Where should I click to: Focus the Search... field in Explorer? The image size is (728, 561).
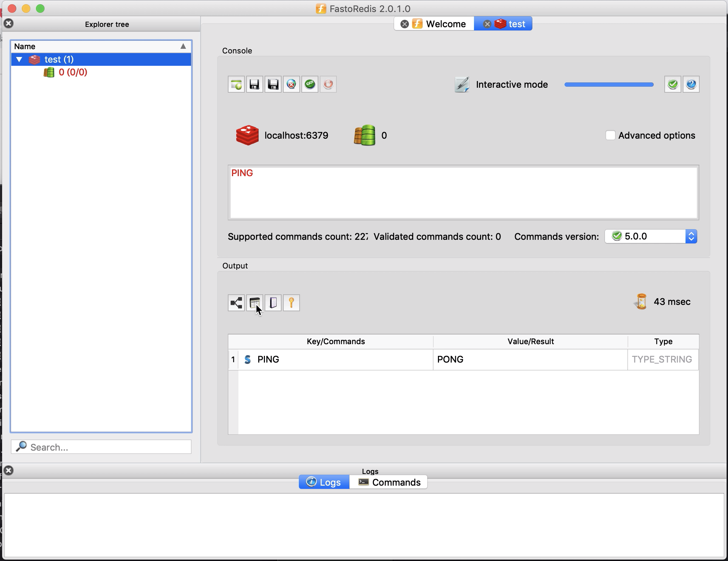[101, 447]
